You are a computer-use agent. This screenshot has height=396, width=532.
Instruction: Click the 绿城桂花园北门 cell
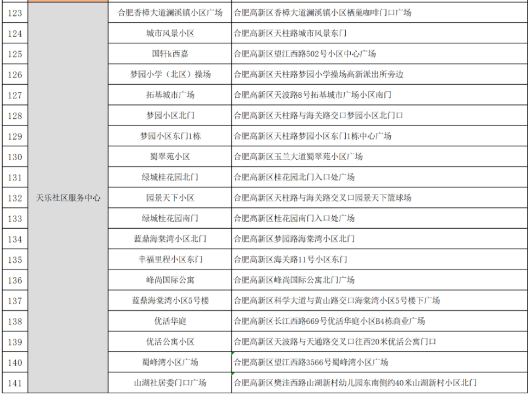(x=170, y=177)
